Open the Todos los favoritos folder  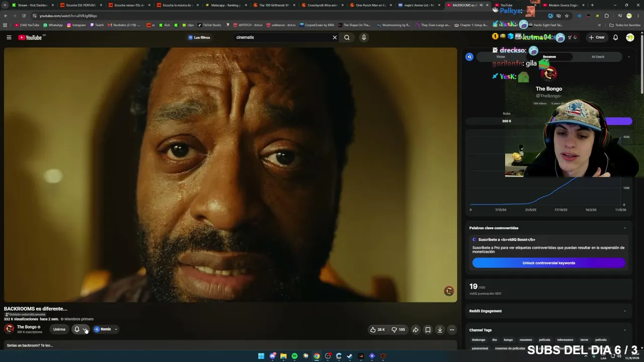625,25
